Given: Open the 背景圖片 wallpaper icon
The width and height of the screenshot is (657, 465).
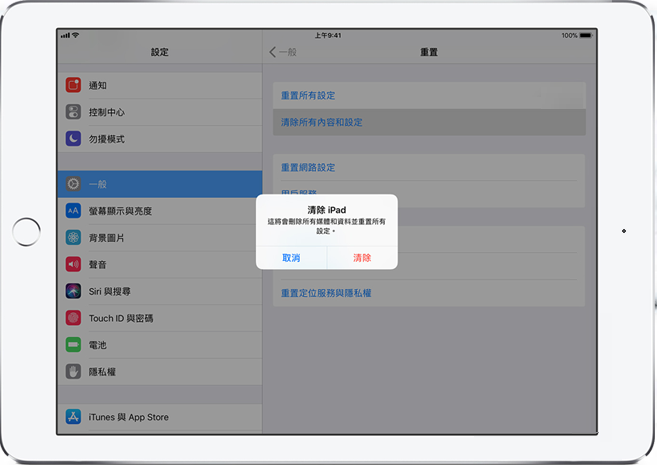Looking at the screenshot, I should (x=73, y=238).
